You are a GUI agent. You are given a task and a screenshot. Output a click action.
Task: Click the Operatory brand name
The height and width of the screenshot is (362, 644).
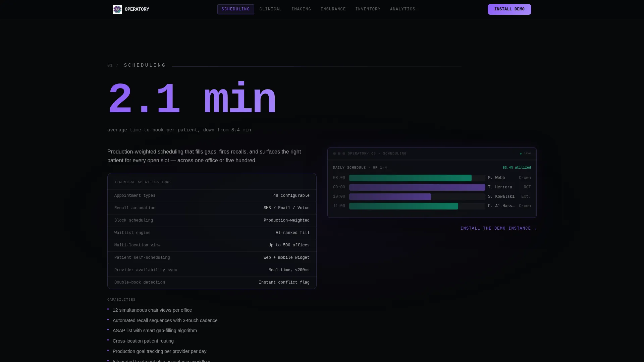pos(137,9)
